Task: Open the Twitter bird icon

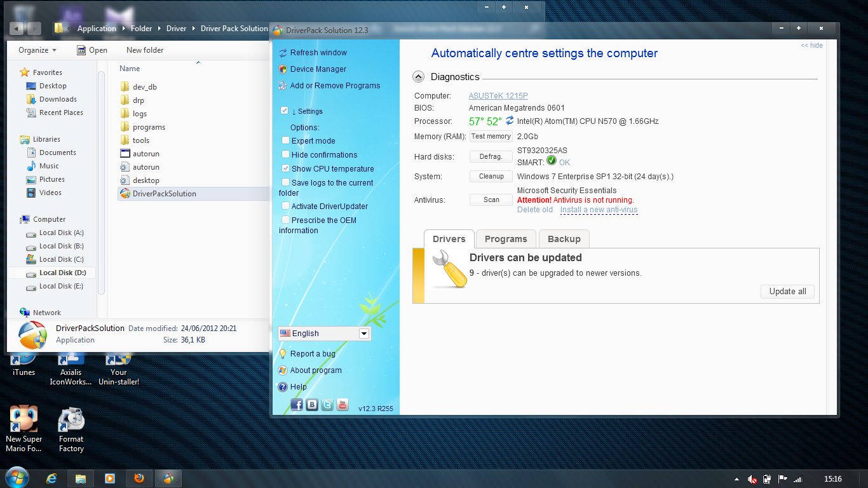Action: (327, 405)
